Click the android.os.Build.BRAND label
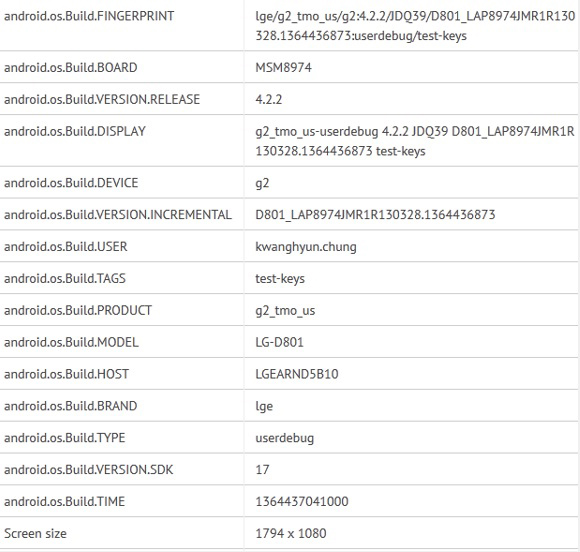Screen dimensions: 580x552 coord(70,406)
